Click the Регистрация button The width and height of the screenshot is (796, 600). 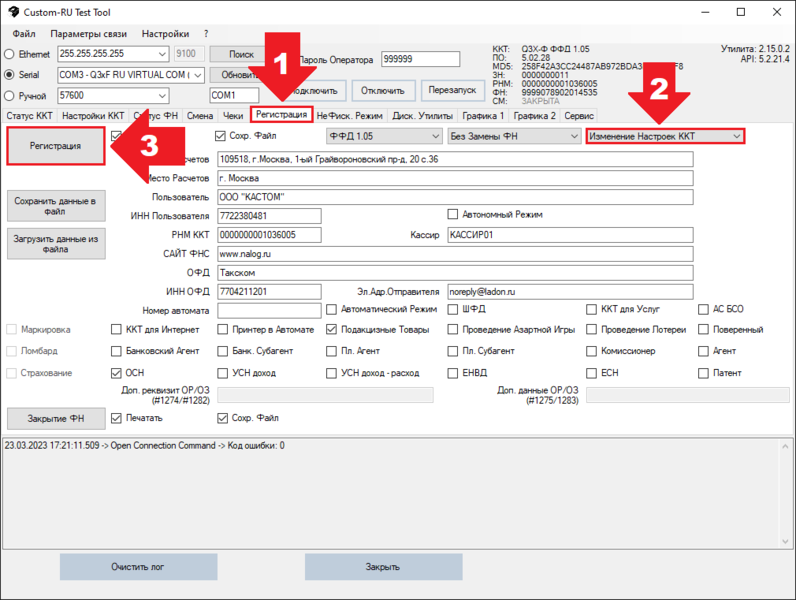(55, 146)
